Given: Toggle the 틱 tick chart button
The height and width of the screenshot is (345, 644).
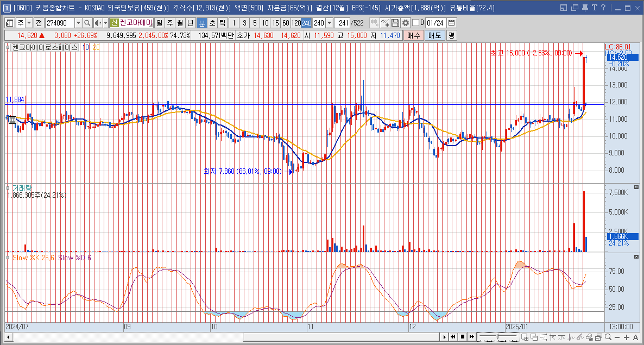Looking at the screenshot, I should click(222, 23).
